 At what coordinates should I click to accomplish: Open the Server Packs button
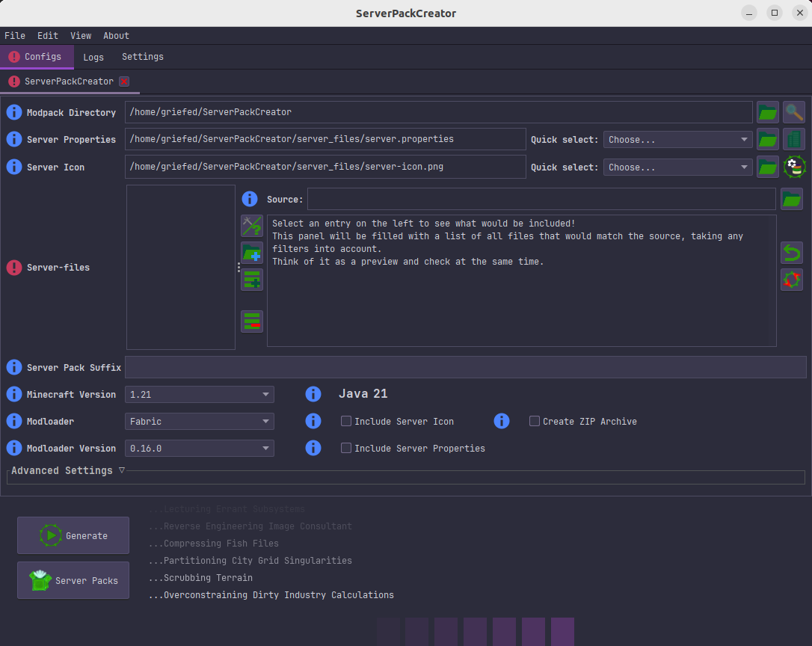[x=73, y=580]
